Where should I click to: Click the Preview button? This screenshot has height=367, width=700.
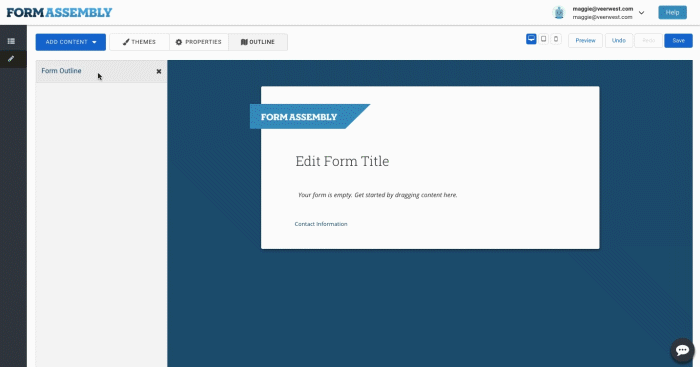tap(585, 41)
